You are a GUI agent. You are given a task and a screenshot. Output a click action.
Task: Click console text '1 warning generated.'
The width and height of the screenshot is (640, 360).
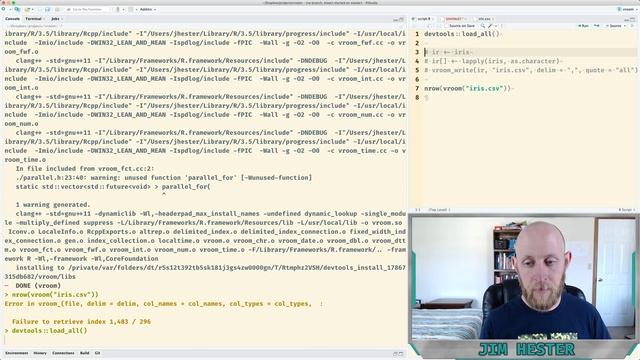click(53, 204)
